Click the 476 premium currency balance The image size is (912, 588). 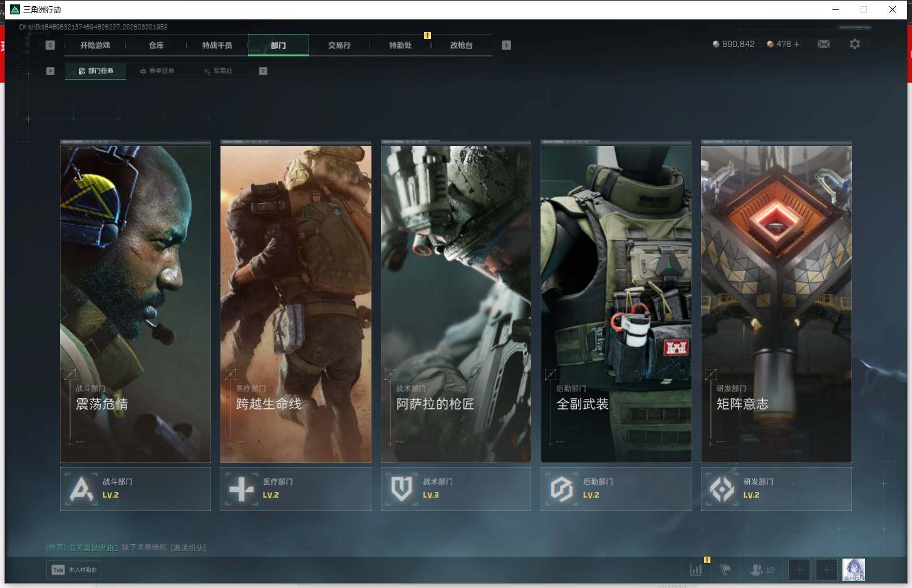(784, 44)
